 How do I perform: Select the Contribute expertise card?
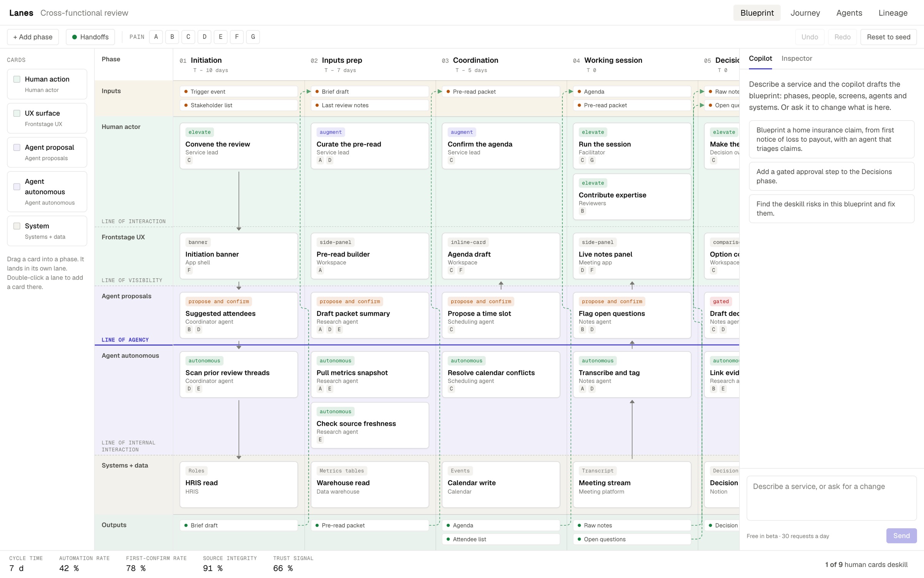point(632,197)
